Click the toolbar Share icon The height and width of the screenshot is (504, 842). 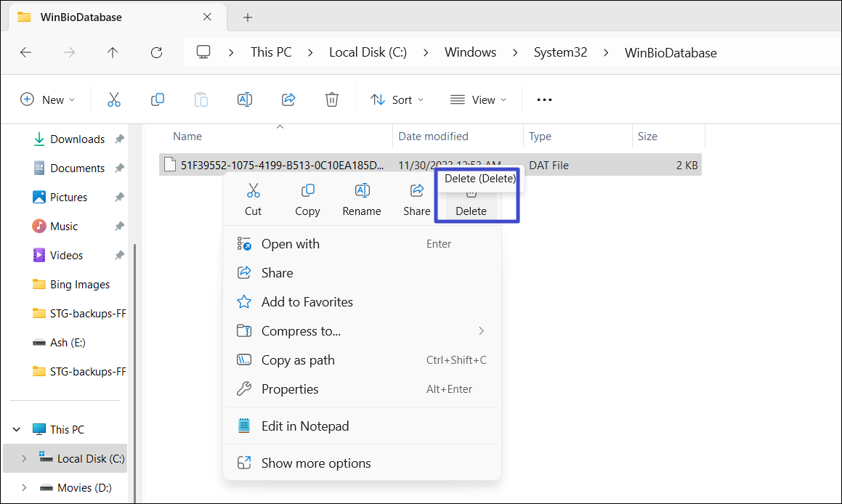pos(288,99)
